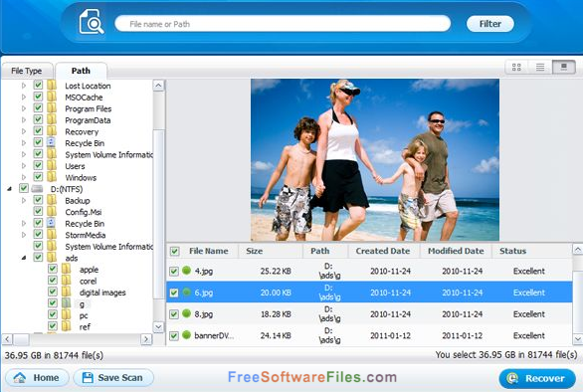Click green status dot of 6.jpg
The width and height of the screenshot is (583, 392).
(x=187, y=292)
